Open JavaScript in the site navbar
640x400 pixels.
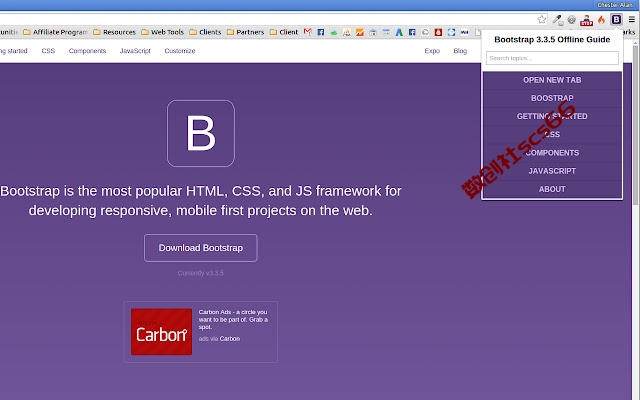click(x=135, y=51)
